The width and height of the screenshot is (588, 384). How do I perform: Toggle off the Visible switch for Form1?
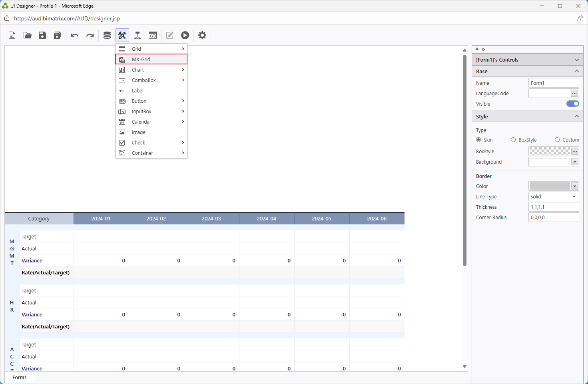point(572,104)
